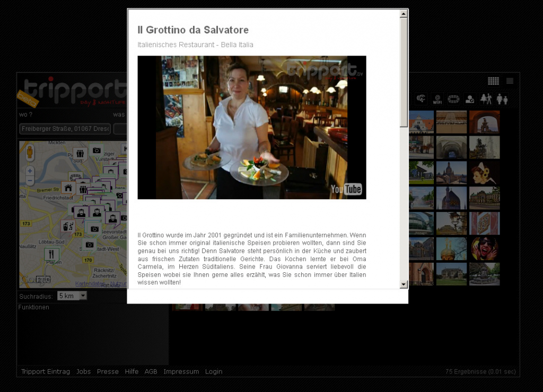Play the Il Grottino YouTube video
Image resolution: width=543 pixels, height=392 pixels.
251,128
